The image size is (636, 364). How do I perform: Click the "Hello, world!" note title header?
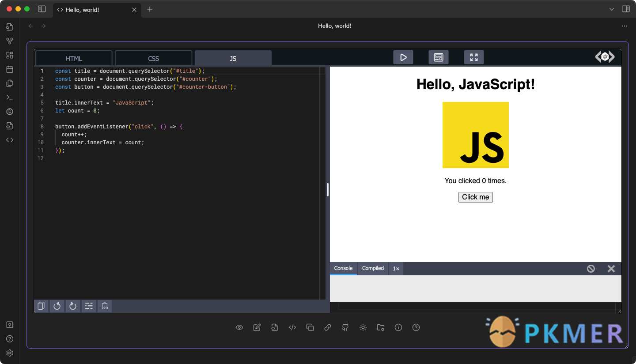point(335,26)
